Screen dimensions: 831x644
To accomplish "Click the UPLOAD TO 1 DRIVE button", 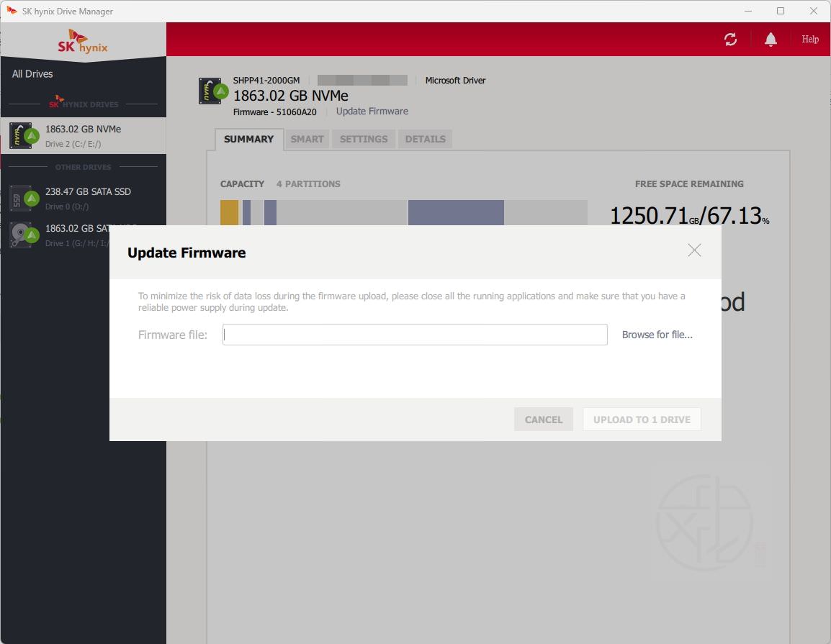I will 642,419.
